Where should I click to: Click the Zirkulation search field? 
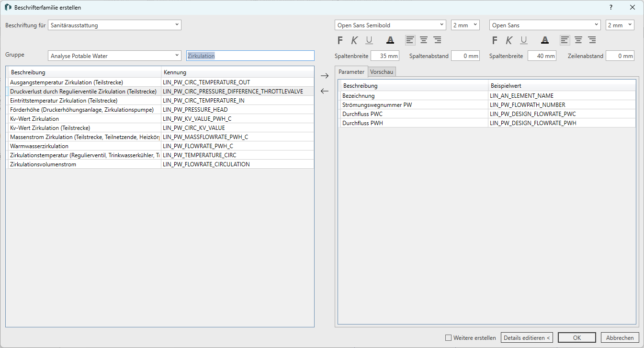pos(250,56)
